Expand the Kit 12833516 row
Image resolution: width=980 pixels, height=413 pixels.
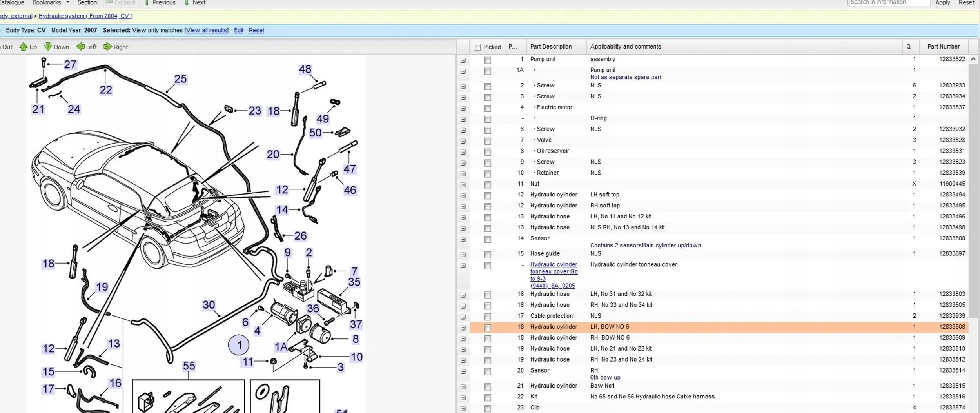463,398
